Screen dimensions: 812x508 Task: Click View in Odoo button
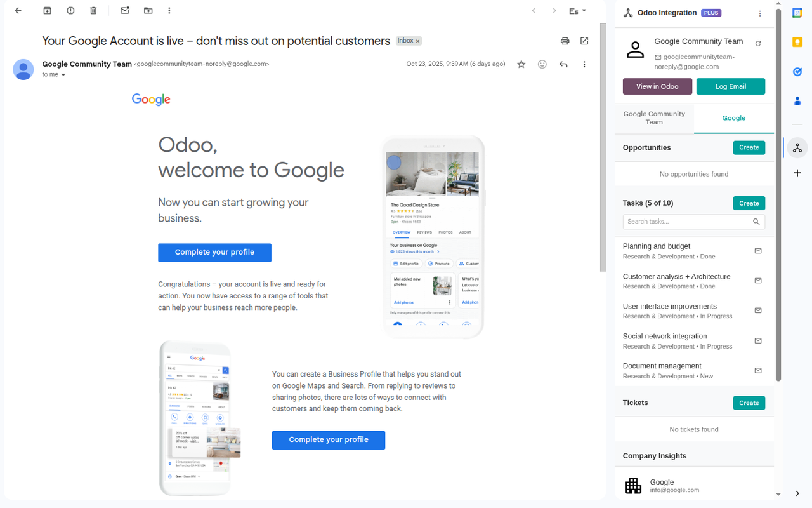[x=657, y=86]
